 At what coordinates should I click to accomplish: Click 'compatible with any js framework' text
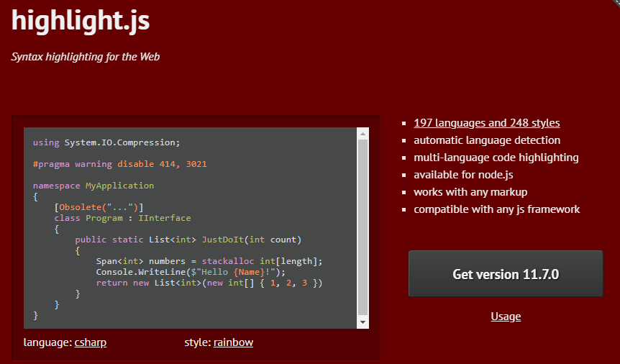point(496,209)
